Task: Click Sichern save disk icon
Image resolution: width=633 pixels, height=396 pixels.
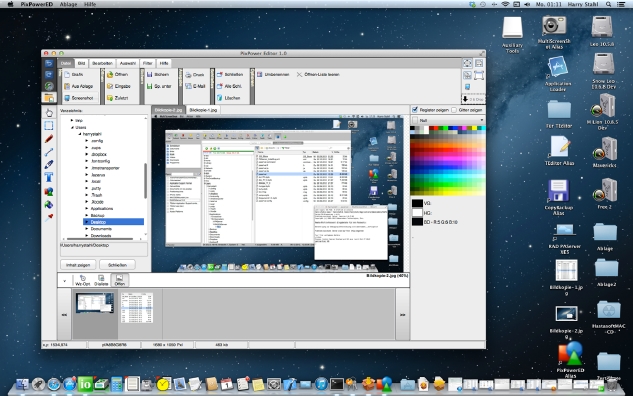Action: click(x=149, y=75)
